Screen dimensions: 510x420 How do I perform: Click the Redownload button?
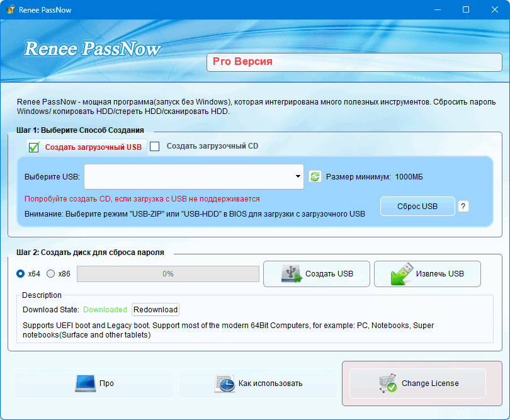click(x=156, y=310)
